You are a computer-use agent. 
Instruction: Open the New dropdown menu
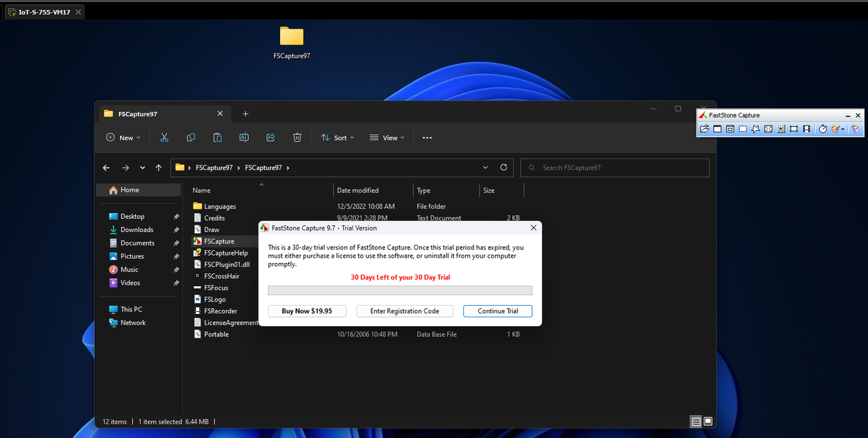(123, 138)
